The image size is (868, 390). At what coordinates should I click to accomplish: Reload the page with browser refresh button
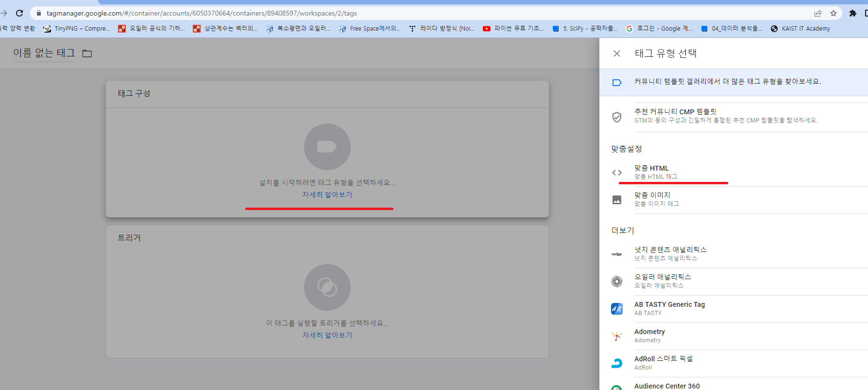(19, 13)
